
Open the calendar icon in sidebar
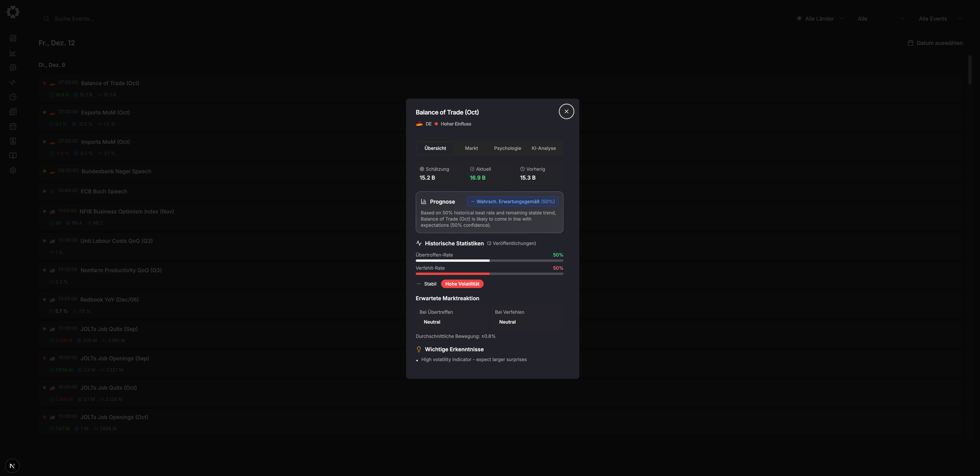[x=13, y=126]
